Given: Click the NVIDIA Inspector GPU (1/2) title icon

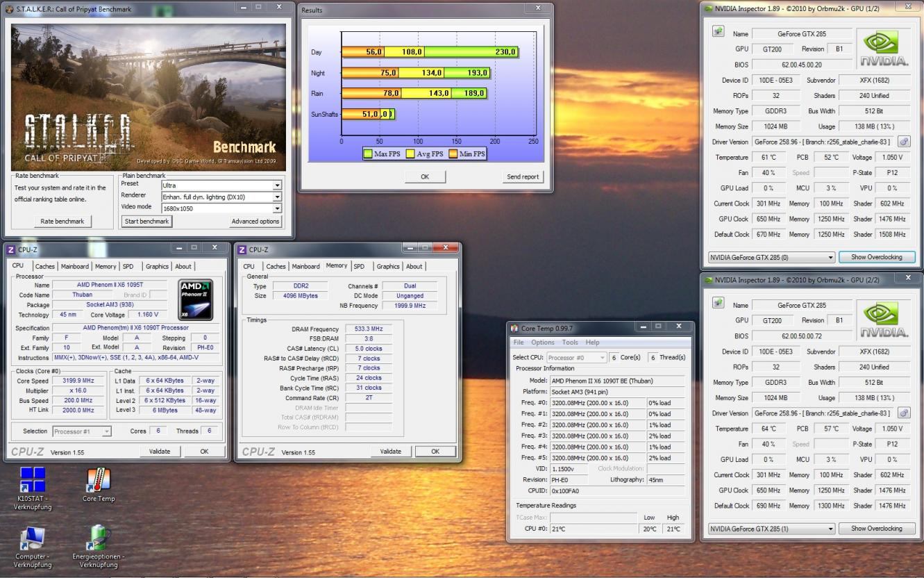Looking at the screenshot, I should coord(708,8).
